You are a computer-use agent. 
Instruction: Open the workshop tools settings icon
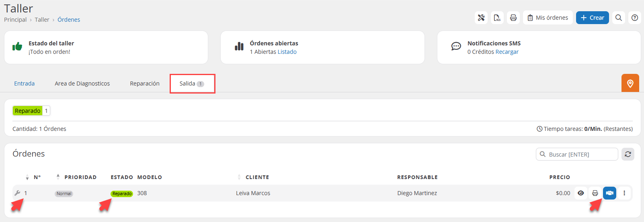tap(481, 18)
